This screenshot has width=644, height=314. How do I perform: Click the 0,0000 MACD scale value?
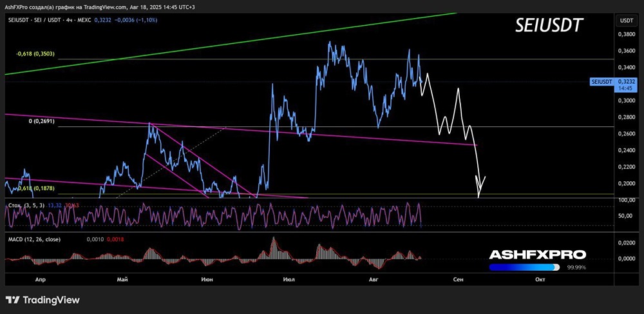(627, 259)
